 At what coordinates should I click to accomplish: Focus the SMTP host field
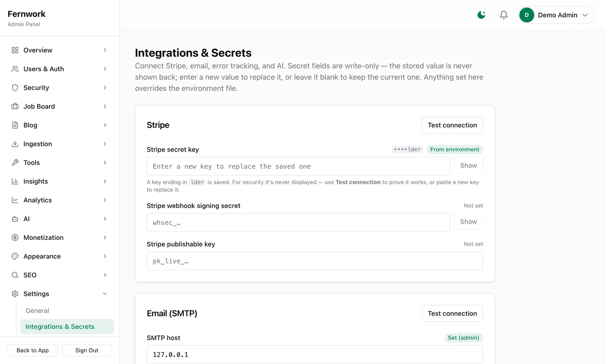click(315, 355)
